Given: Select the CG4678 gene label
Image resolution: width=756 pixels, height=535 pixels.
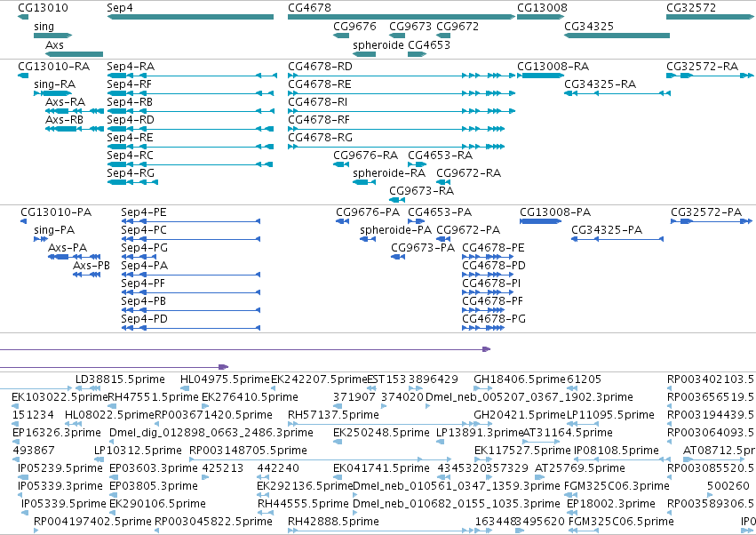Looking at the screenshot, I should point(309,8).
